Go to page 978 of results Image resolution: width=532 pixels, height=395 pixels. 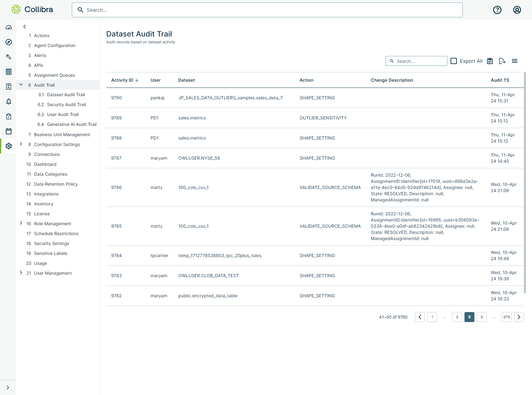pos(506,317)
